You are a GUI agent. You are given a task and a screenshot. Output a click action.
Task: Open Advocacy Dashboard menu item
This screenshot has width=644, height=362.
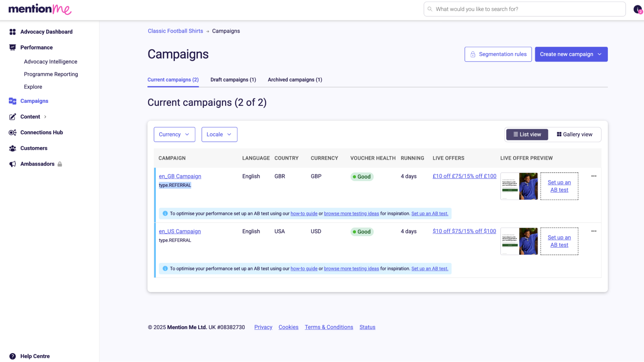[46, 32]
